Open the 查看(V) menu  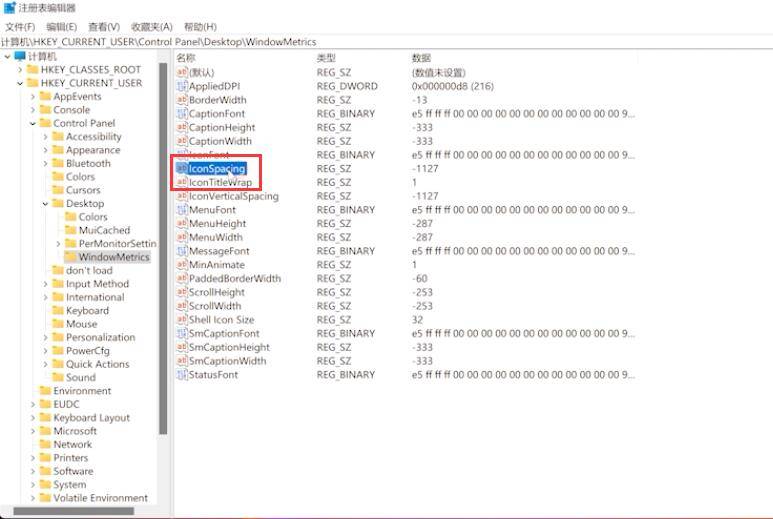(x=104, y=27)
